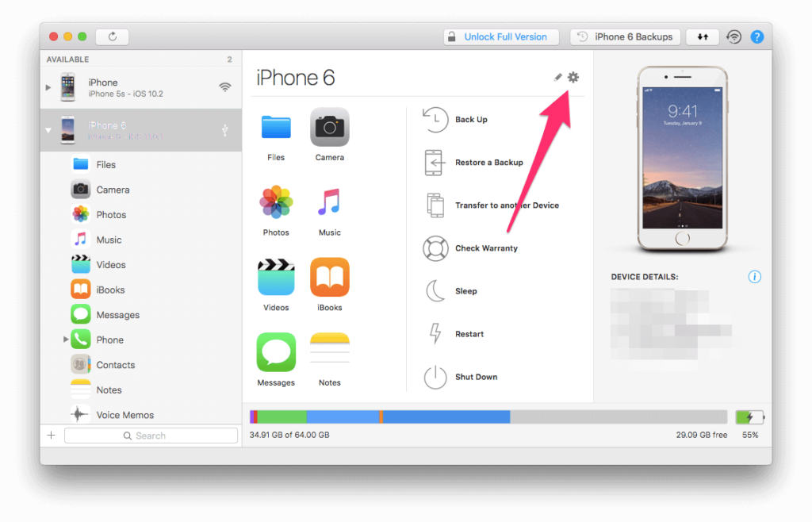Click the Search field in sidebar
The height and width of the screenshot is (522, 812).
[151, 436]
